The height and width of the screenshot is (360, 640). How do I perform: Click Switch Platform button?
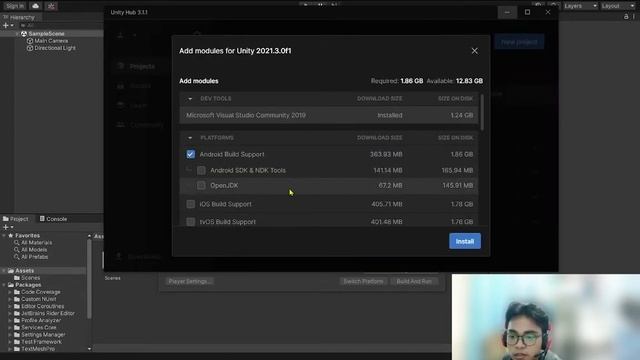click(x=363, y=281)
